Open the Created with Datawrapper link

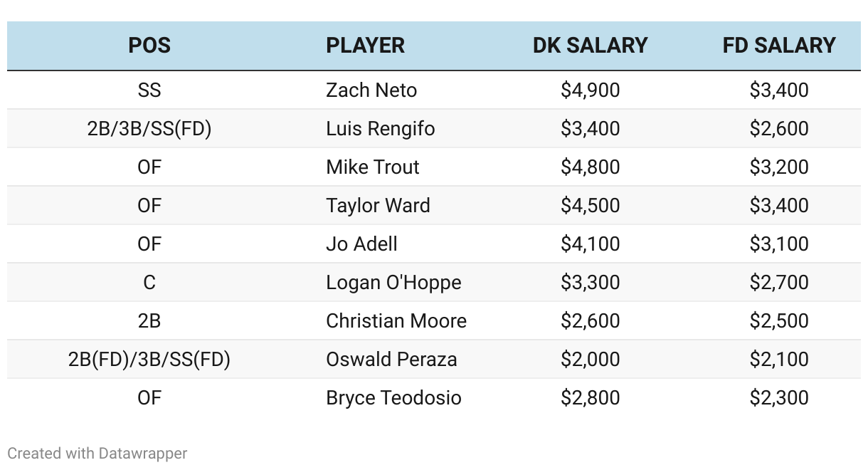click(97, 453)
